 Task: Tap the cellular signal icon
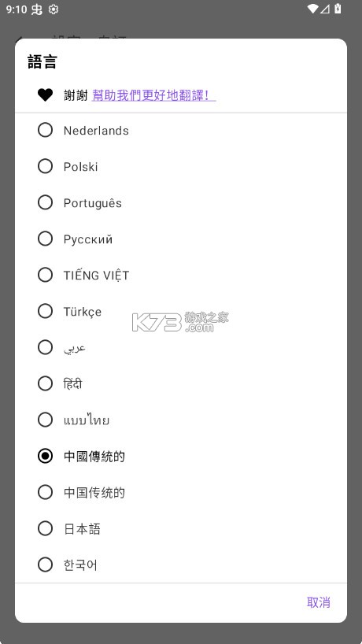tap(325, 9)
